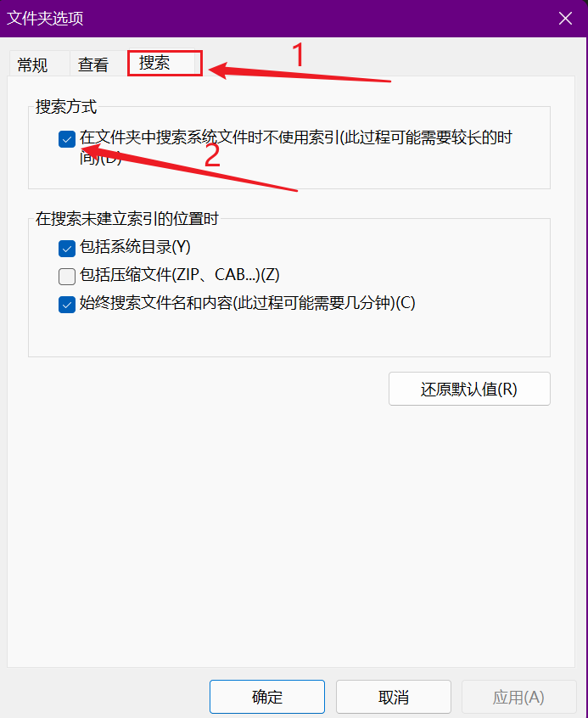The width and height of the screenshot is (588, 718).
Task: Dismiss changes via the 取消 button
Action: (x=394, y=697)
